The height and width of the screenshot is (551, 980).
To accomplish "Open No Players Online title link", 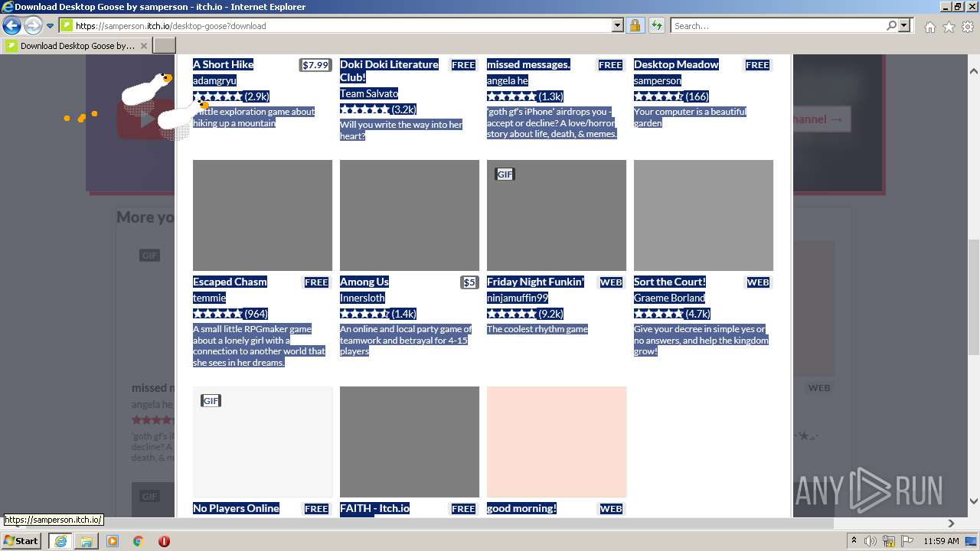I will coord(236,508).
